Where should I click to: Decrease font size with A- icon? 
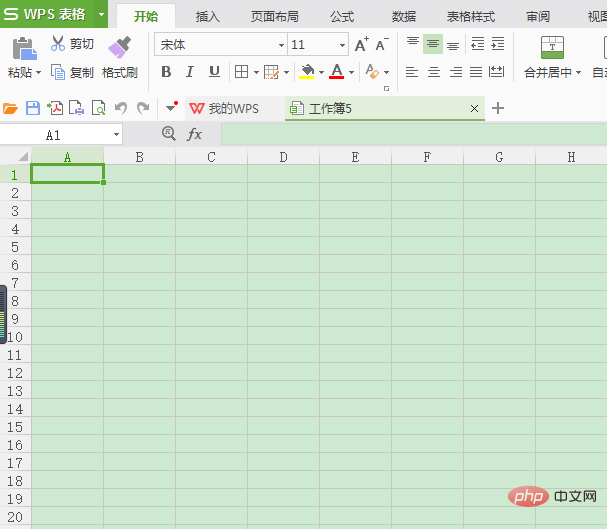click(382, 45)
